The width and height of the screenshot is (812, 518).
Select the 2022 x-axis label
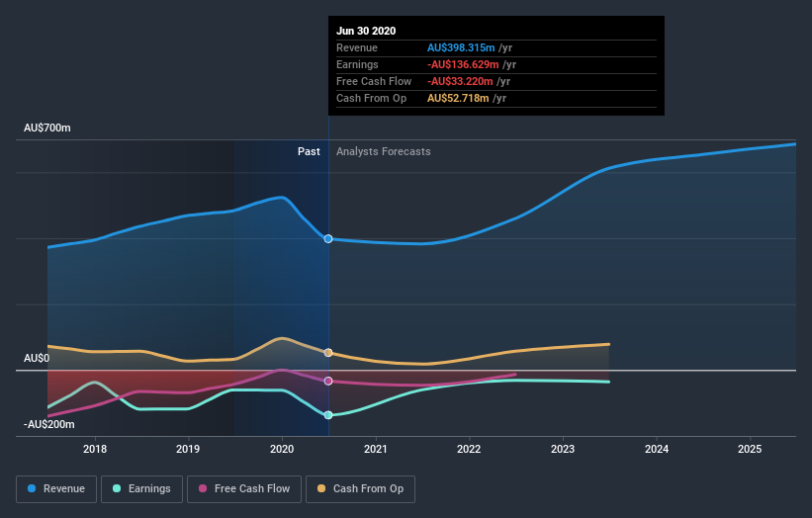point(469,449)
